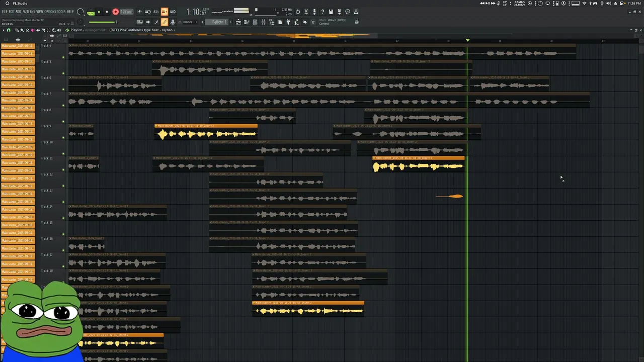Open the Piano roll view icon

pyautogui.click(x=246, y=22)
